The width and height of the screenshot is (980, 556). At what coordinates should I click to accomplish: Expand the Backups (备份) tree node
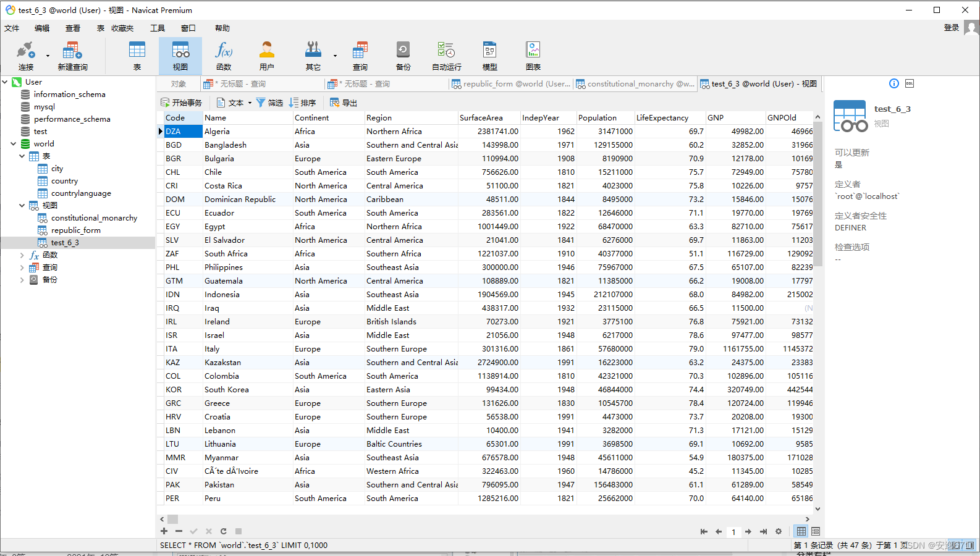pyautogui.click(x=22, y=279)
